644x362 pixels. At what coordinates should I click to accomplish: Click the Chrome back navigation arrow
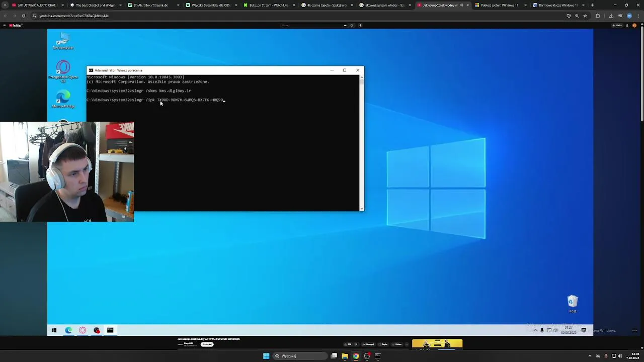point(5,16)
